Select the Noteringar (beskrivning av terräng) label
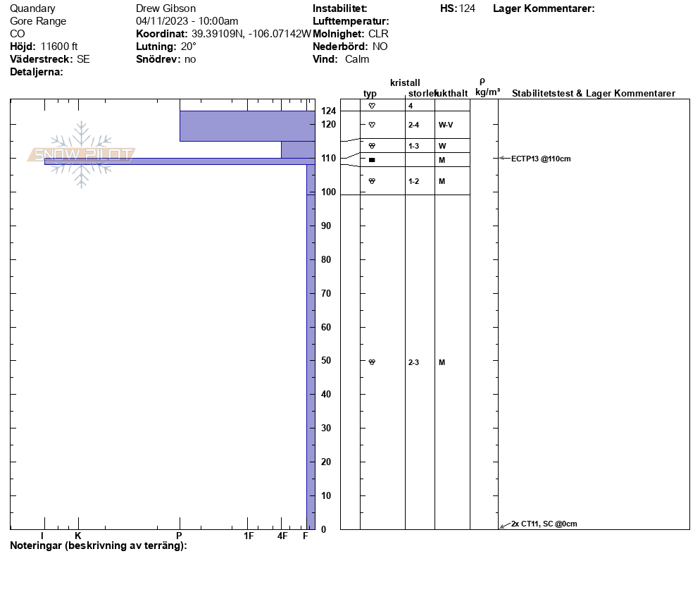Viewport: 700px width, 592px height. 98,545
